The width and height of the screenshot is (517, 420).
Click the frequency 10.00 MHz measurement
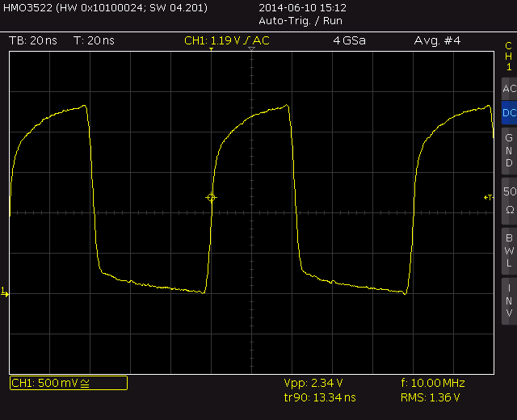pos(432,383)
